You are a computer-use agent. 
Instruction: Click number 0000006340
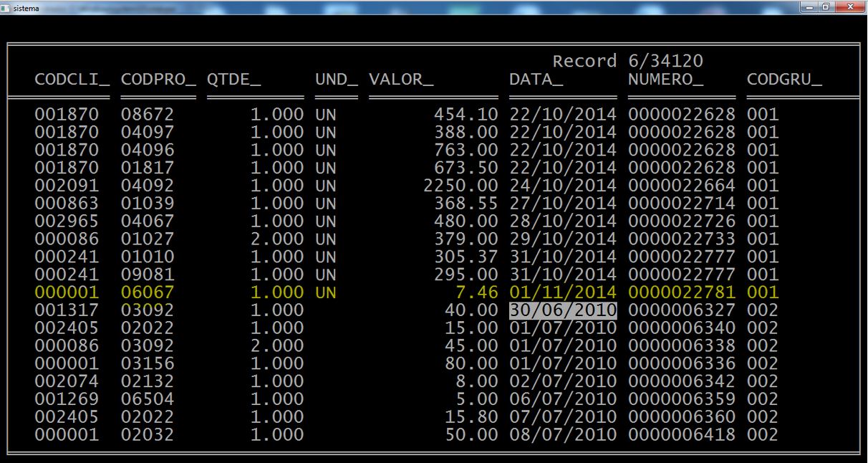(x=682, y=328)
